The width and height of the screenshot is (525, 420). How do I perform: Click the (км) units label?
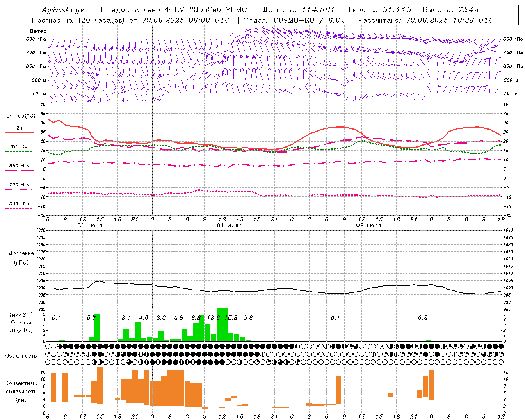point(21,399)
